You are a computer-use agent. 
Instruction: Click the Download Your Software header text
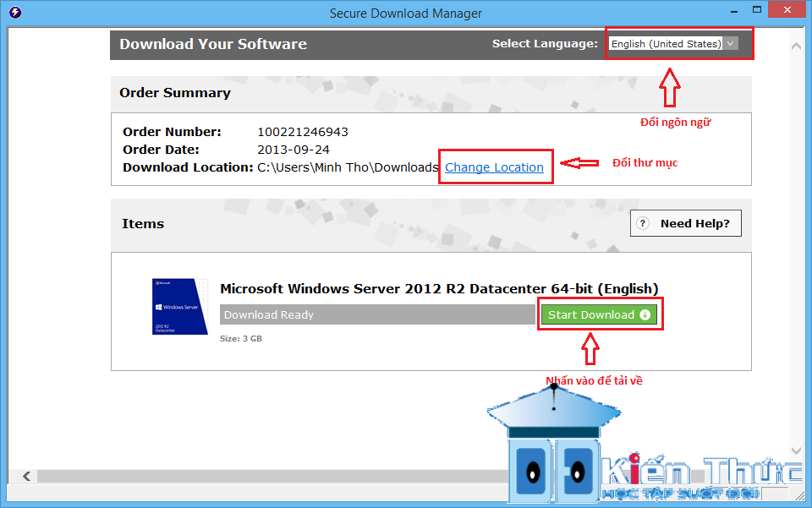(x=213, y=44)
